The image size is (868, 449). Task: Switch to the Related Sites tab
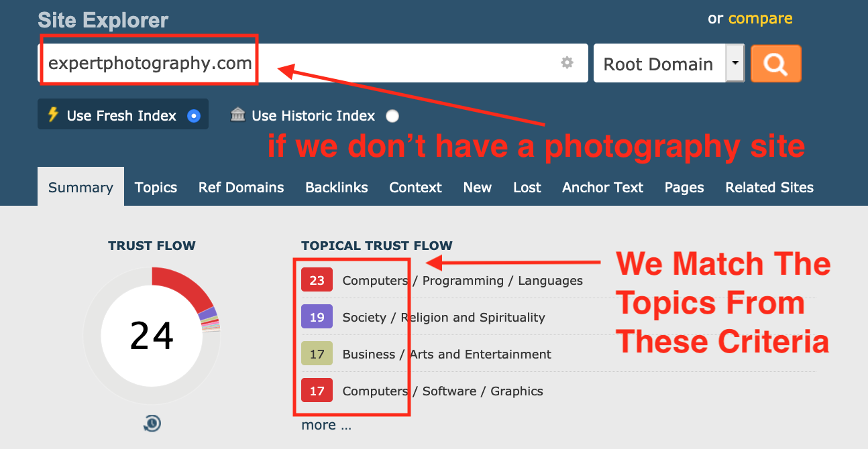coord(769,188)
